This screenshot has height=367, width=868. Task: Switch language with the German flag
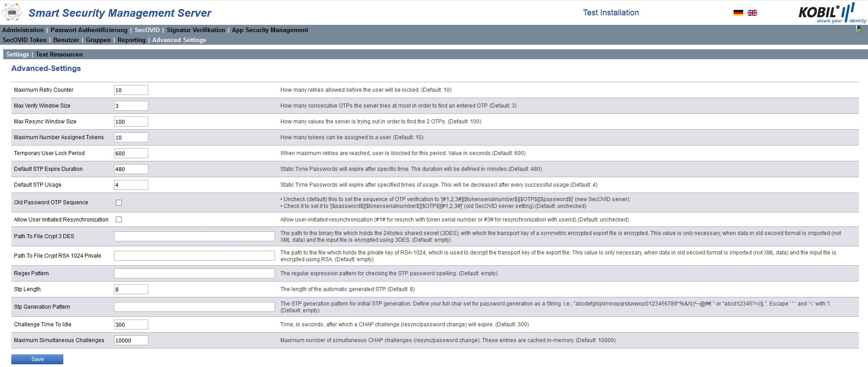coord(738,13)
